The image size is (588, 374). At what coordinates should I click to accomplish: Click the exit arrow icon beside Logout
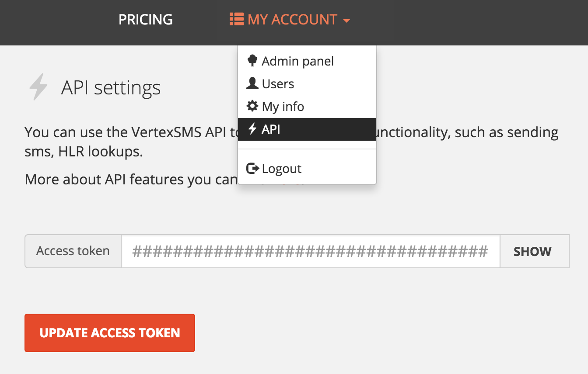[252, 169]
